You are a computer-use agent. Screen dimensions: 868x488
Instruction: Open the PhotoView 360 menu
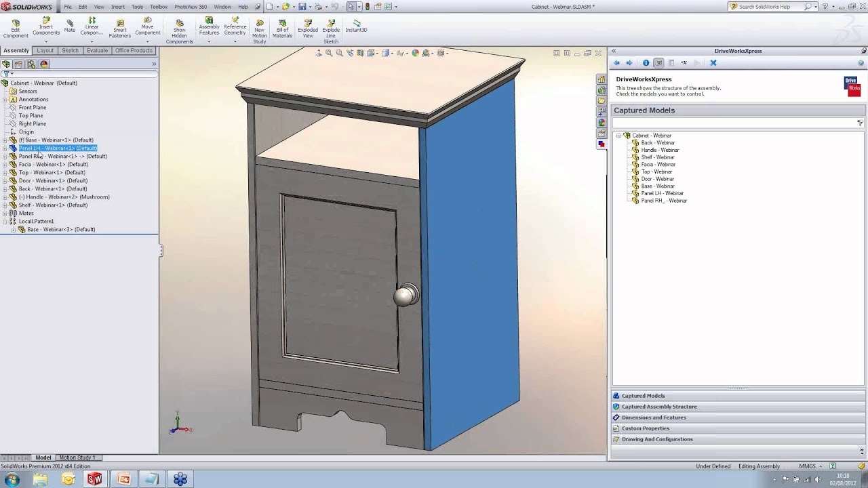click(x=191, y=7)
